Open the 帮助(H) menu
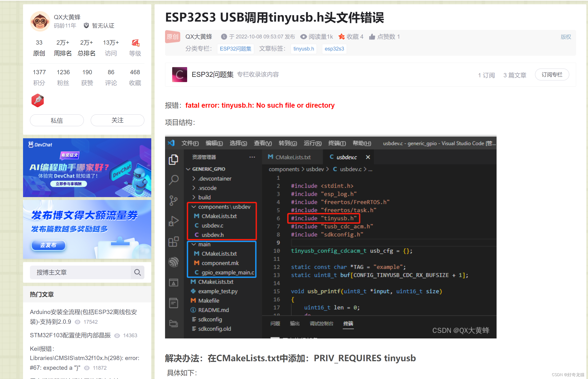Screen dimensions: 588x379 point(362,143)
